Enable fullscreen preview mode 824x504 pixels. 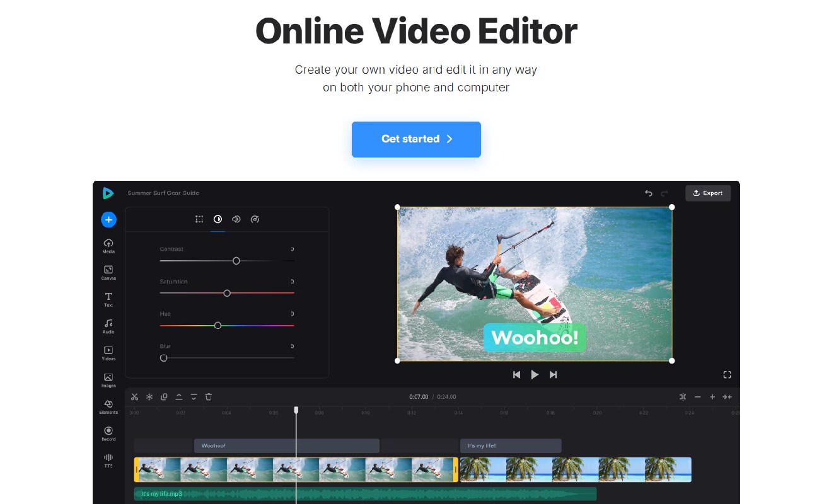coord(727,374)
